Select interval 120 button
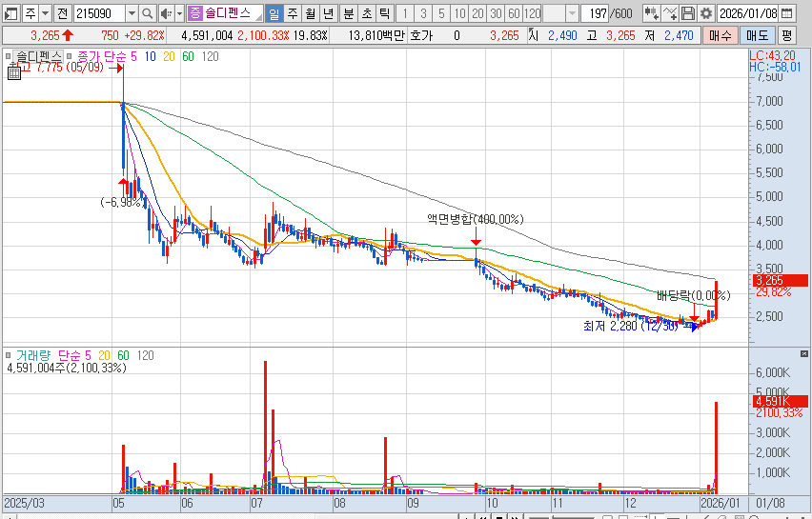Screen dimensions: 812x519 533,13
